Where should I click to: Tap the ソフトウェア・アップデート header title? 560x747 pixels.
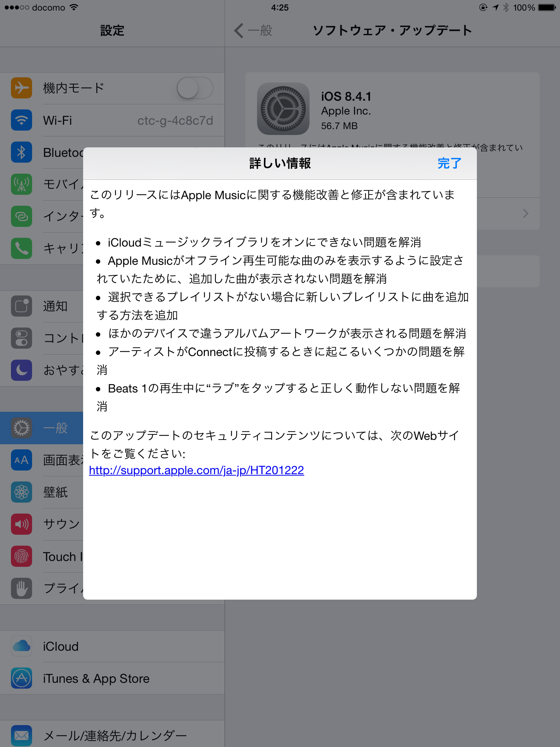(392, 31)
